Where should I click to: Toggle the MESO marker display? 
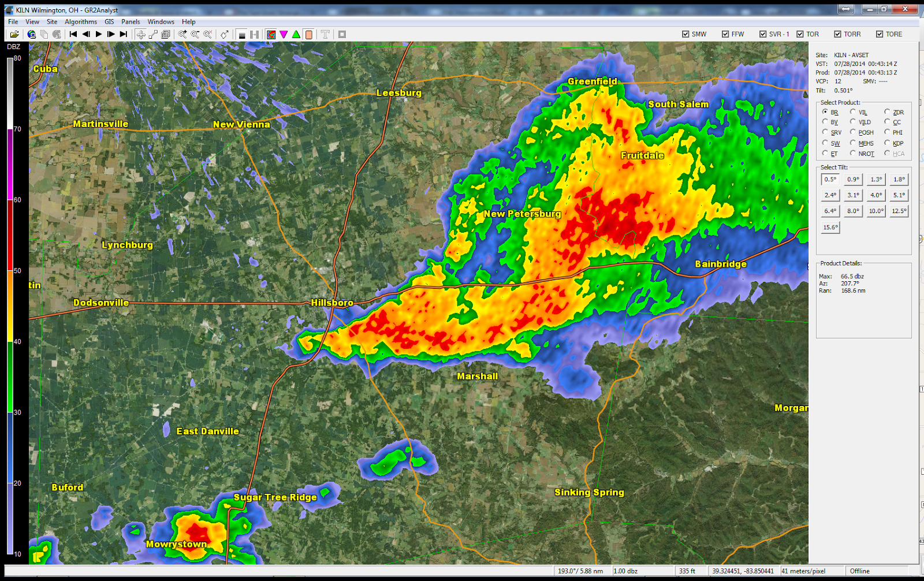pyautogui.click(x=295, y=33)
